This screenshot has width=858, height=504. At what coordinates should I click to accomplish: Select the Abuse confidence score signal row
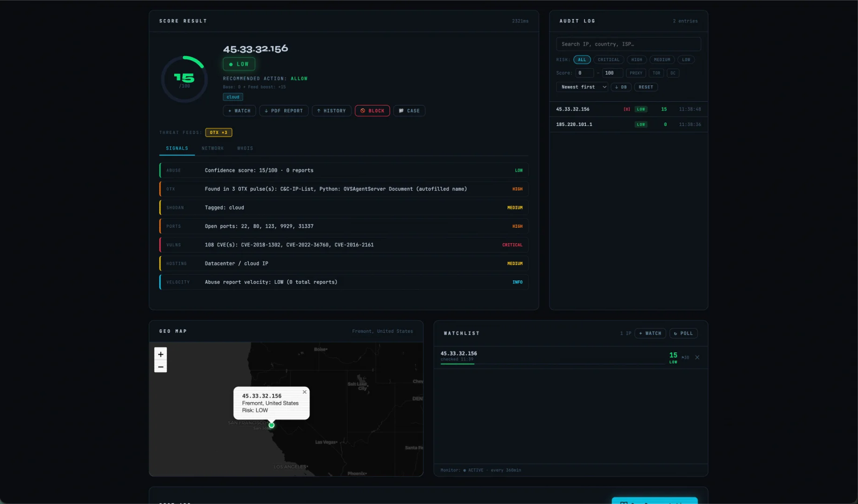(344, 170)
